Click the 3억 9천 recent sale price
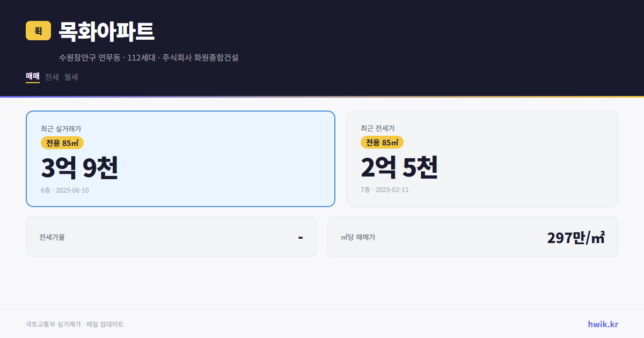 (79, 168)
